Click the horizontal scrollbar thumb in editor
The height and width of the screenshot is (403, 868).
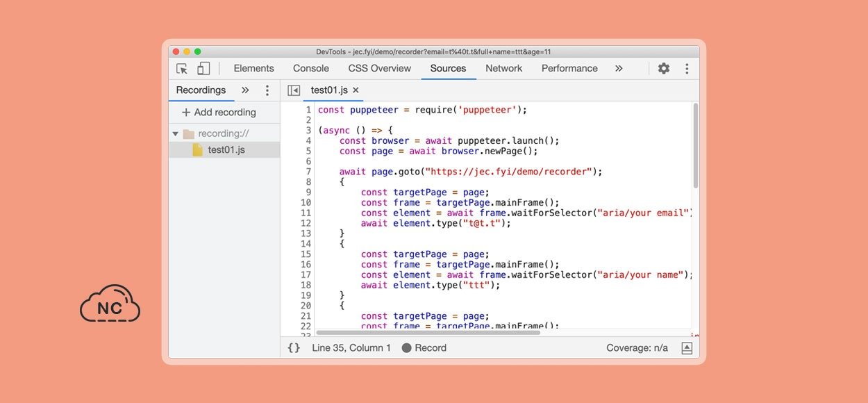428,333
